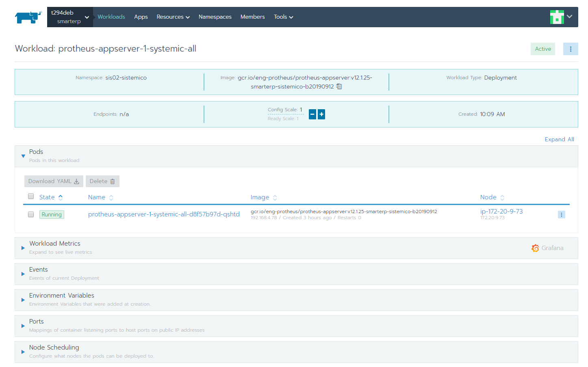Toggle the select-all pods checkbox
This screenshot has height=367, width=588.
[31, 196]
